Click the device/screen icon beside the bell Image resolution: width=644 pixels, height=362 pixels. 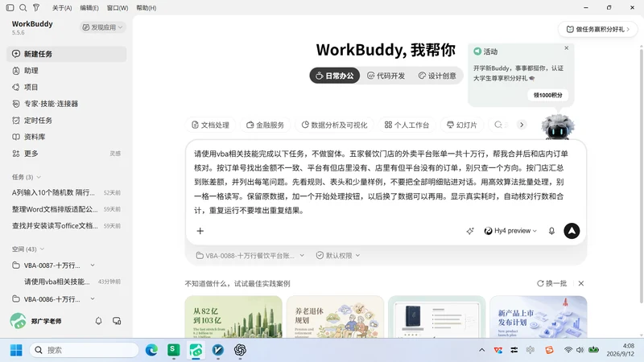pos(117,321)
